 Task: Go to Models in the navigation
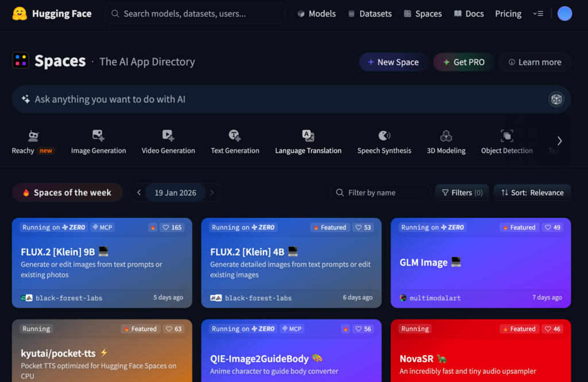316,14
